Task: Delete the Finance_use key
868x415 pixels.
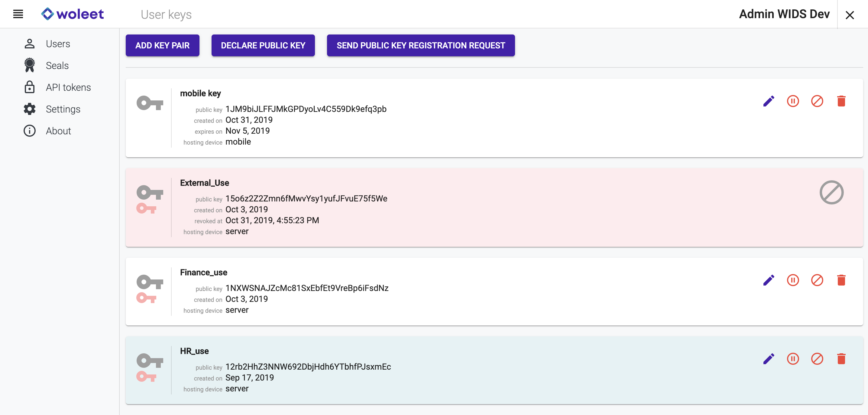Action: 841,280
